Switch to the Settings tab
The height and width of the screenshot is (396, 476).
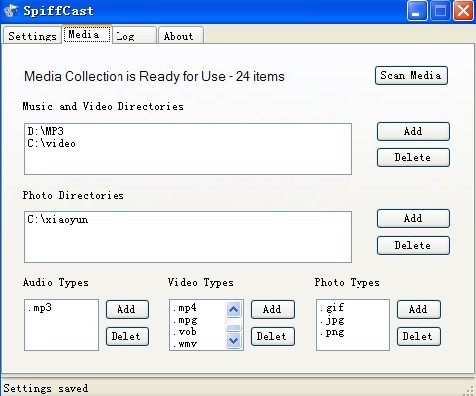[32, 36]
